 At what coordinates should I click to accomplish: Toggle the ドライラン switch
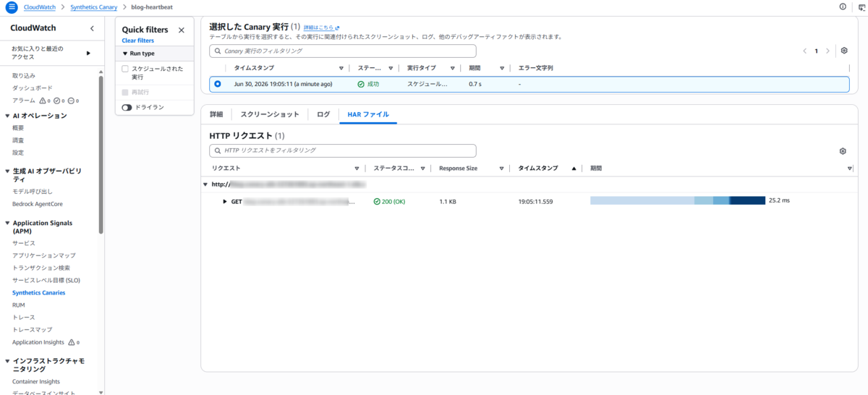pos(127,107)
